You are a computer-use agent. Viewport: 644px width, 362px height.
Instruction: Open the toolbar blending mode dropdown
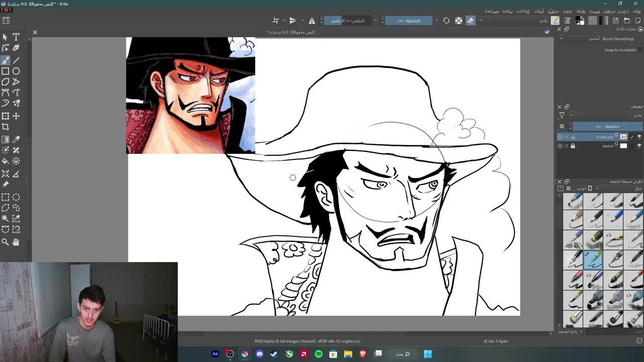[514, 21]
